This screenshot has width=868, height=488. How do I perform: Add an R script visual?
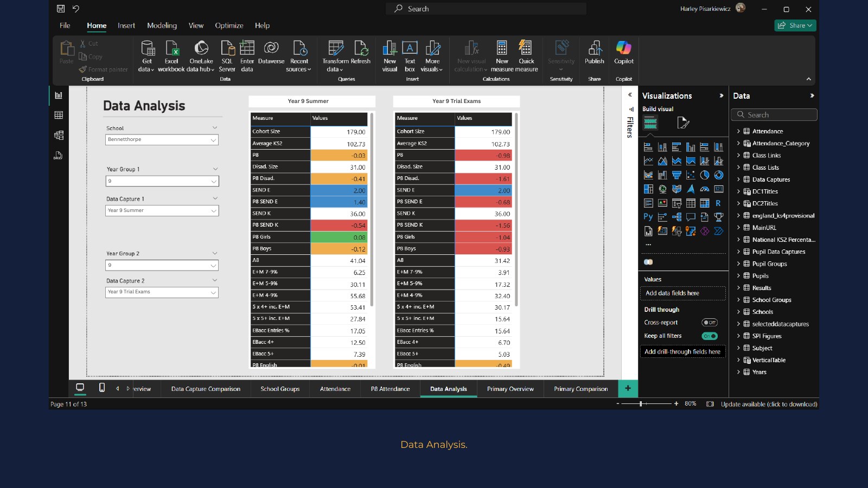coord(718,203)
